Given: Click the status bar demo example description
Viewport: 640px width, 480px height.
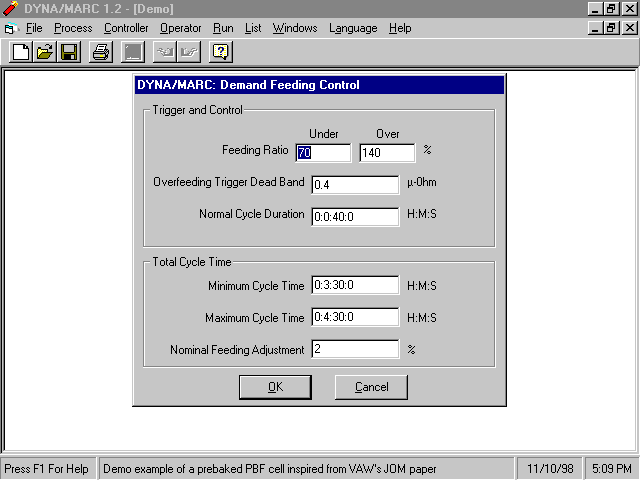Looking at the screenshot, I should 270,469.
